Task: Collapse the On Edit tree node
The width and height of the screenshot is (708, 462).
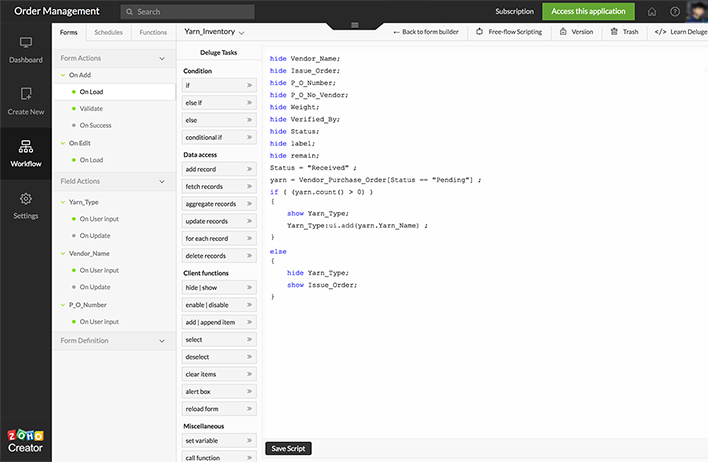Action: coord(63,143)
